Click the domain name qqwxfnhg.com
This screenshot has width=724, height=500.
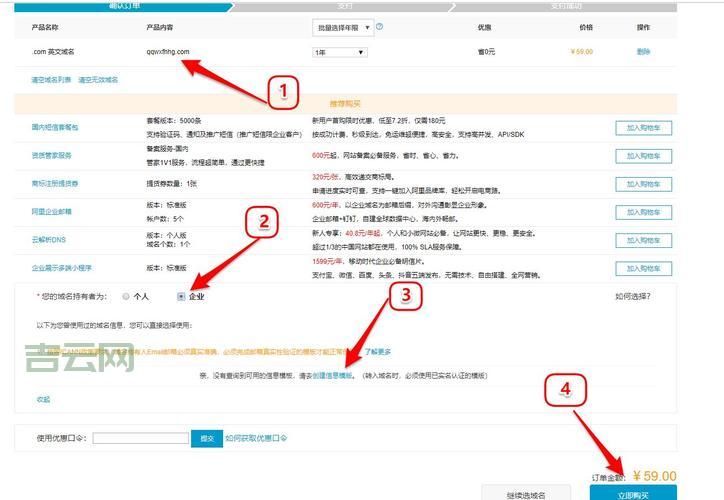tap(168, 52)
